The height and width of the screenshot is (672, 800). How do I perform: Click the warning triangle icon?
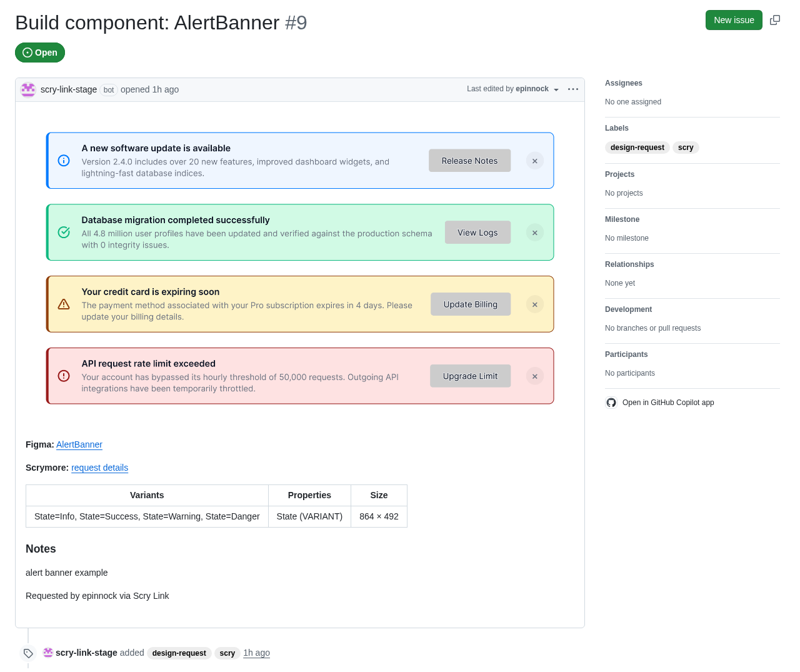tap(64, 304)
